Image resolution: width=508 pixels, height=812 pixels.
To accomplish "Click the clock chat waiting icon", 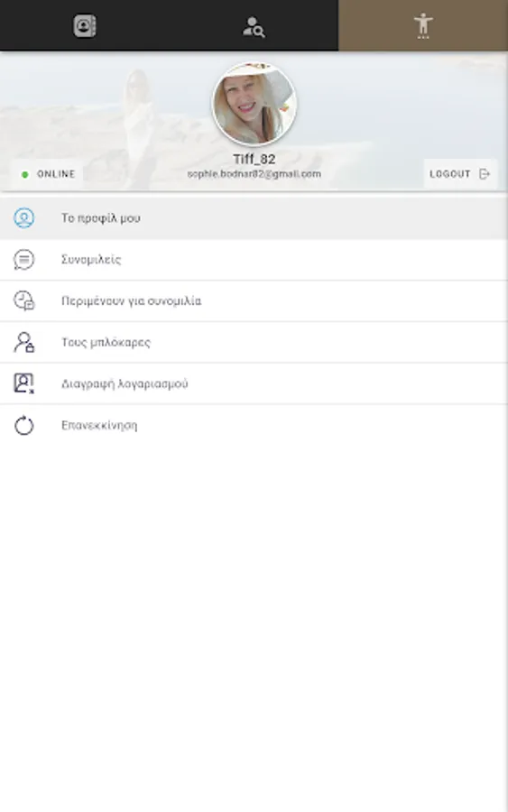I will click(x=23, y=300).
